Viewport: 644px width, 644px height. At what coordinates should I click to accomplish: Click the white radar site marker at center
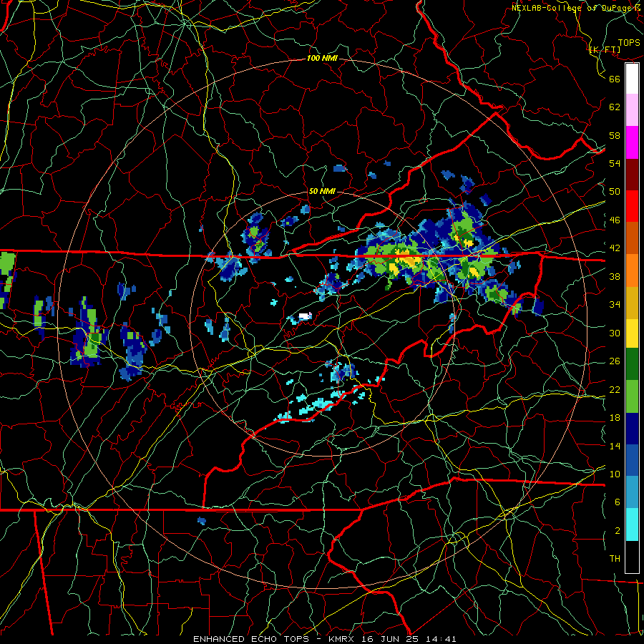[x=305, y=316]
